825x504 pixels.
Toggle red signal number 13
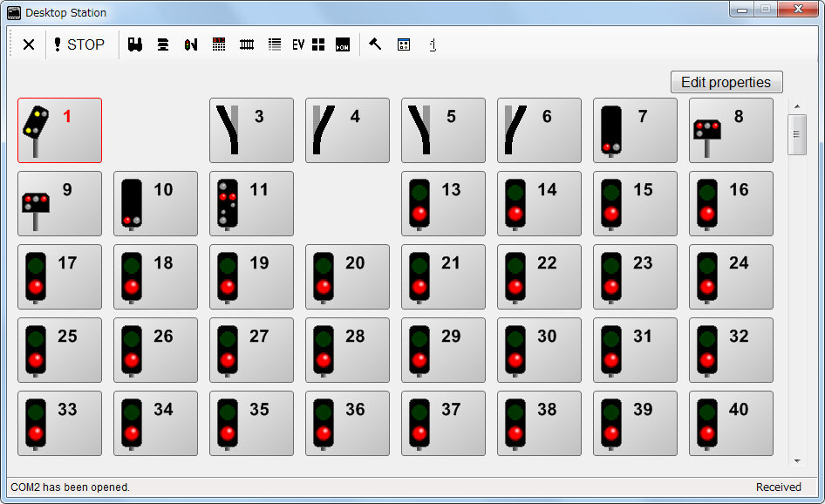tap(443, 203)
